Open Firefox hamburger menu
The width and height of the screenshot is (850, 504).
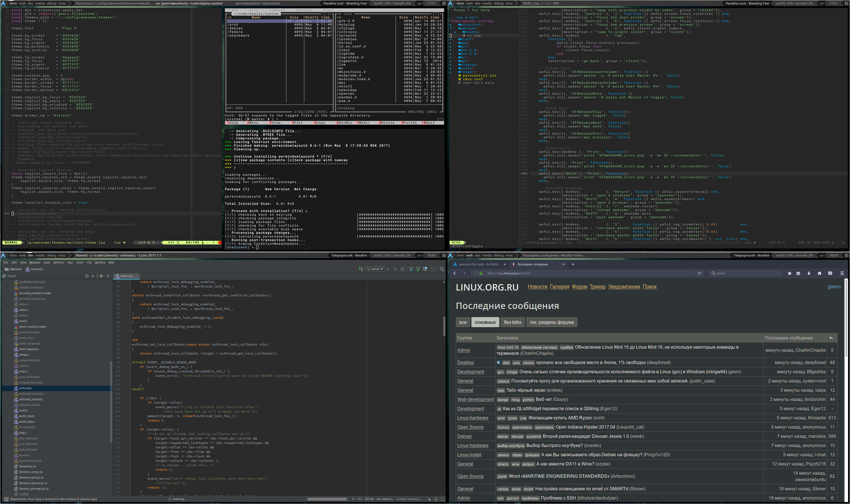click(842, 273)
